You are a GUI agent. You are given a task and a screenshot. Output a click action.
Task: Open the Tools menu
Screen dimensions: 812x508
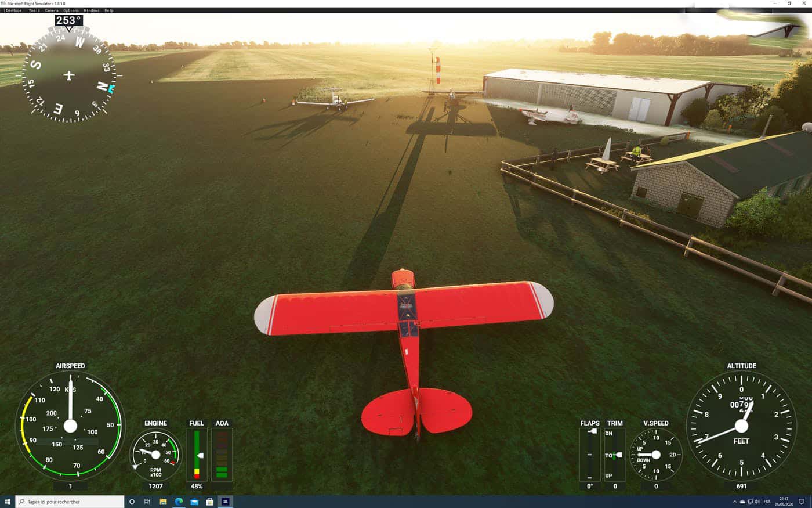point(34,10)
